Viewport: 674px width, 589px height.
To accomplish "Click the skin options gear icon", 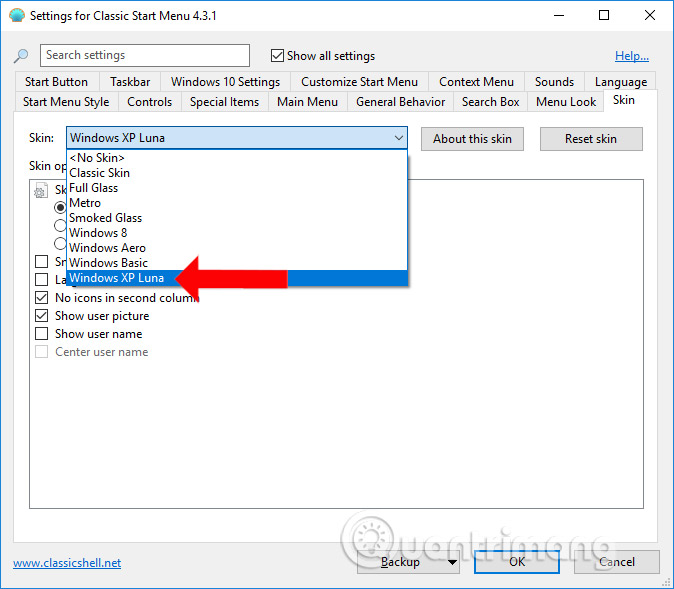I will [x=40, y=190].
